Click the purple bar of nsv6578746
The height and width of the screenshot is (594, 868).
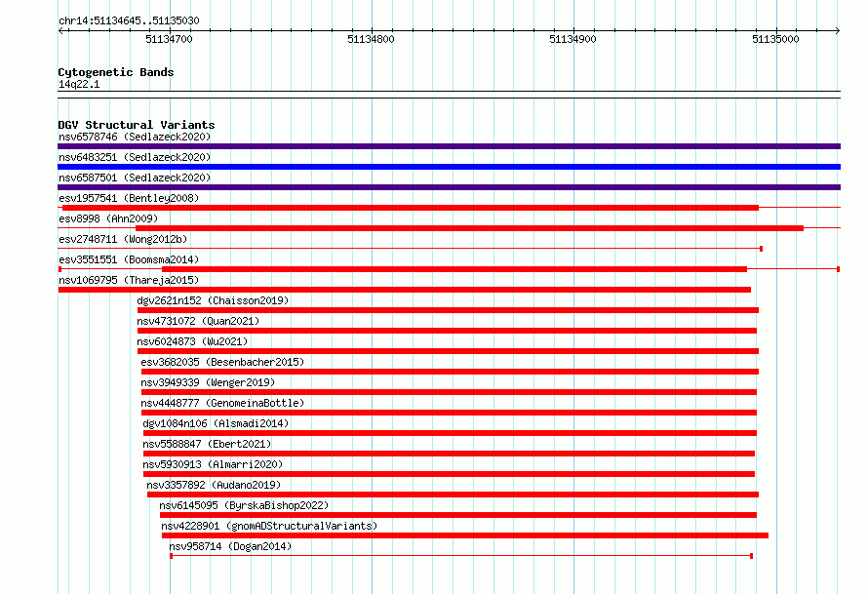449,146
